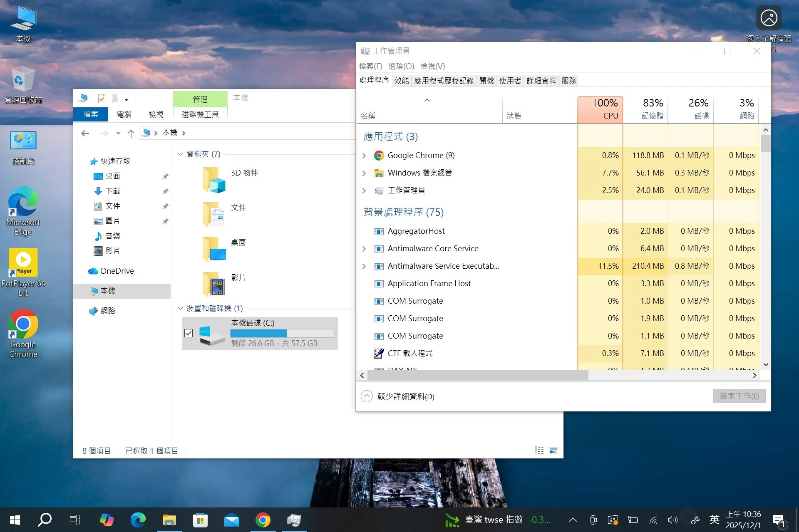
Task: Click the back arrow in File Explorer
Action: click(x=85, y=133)
